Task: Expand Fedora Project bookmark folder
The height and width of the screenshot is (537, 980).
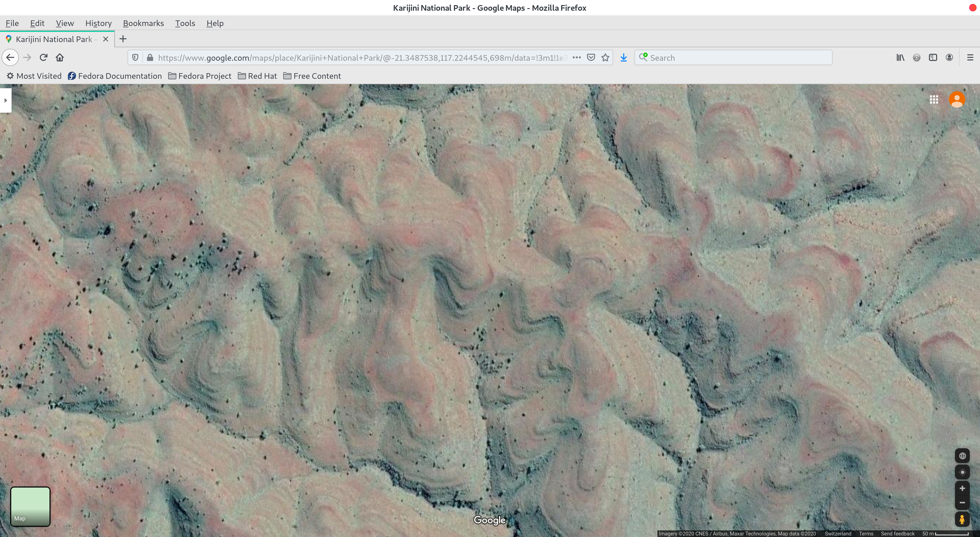Action: click(x=200, y=76)
